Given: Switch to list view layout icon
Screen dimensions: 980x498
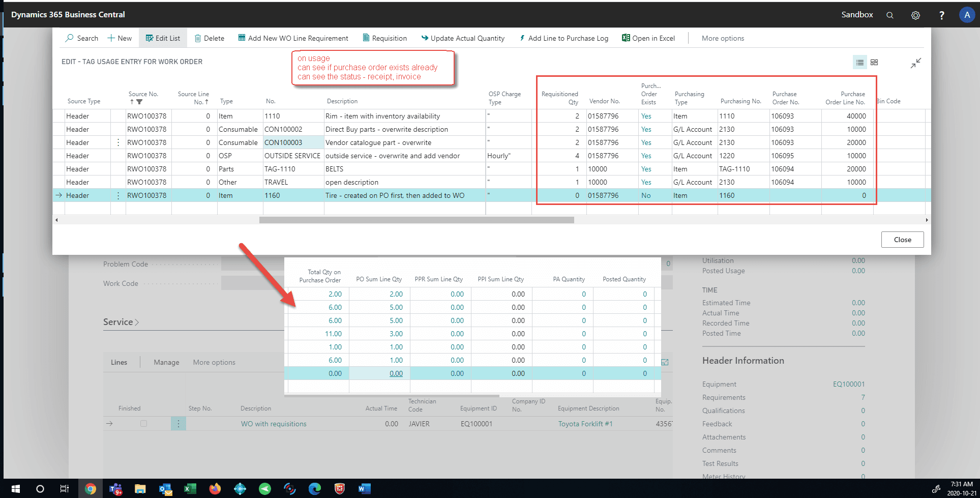Looking at the screenshot, I should tap(859, 62).
